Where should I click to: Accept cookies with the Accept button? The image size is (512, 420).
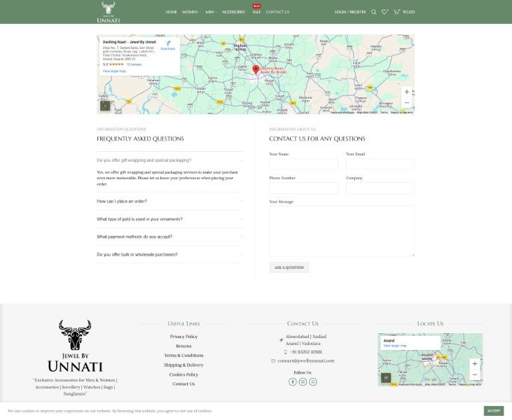point(493,411)
